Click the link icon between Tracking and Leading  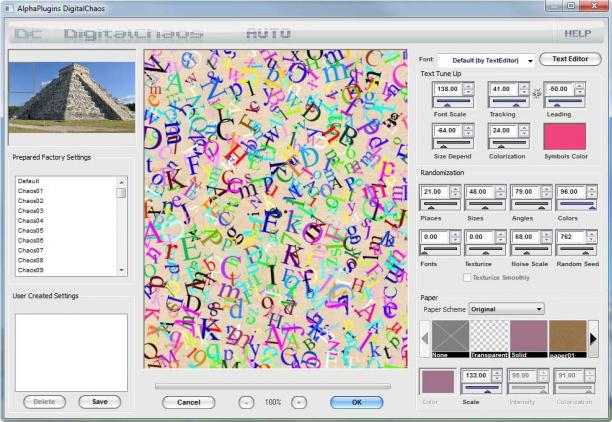point(537,93)
